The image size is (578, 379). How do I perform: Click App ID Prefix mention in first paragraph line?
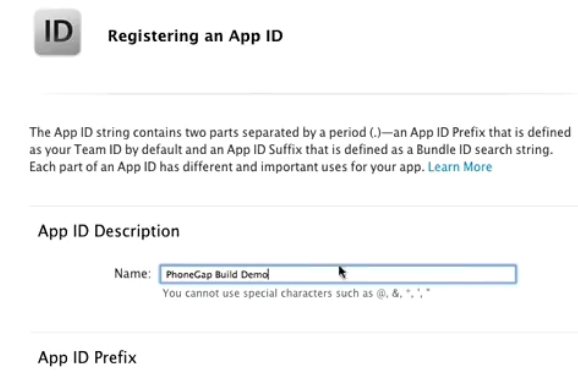point(447,132)
